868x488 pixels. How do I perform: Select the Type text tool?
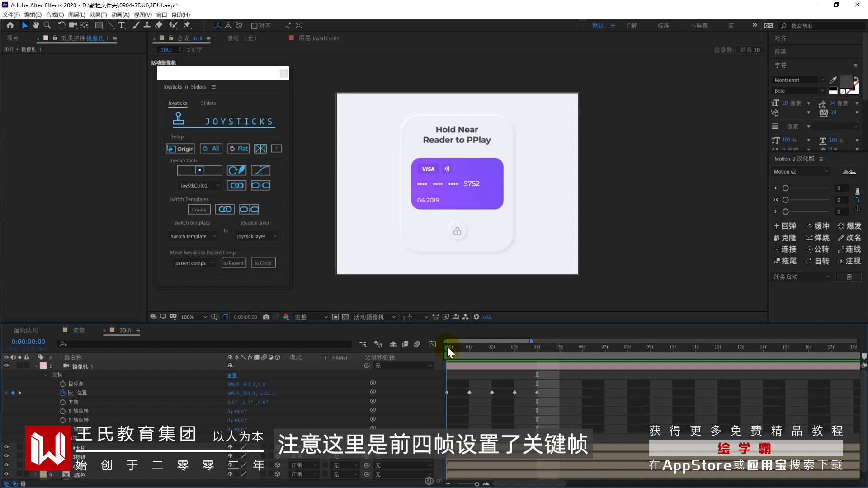(x=122, y=25)
